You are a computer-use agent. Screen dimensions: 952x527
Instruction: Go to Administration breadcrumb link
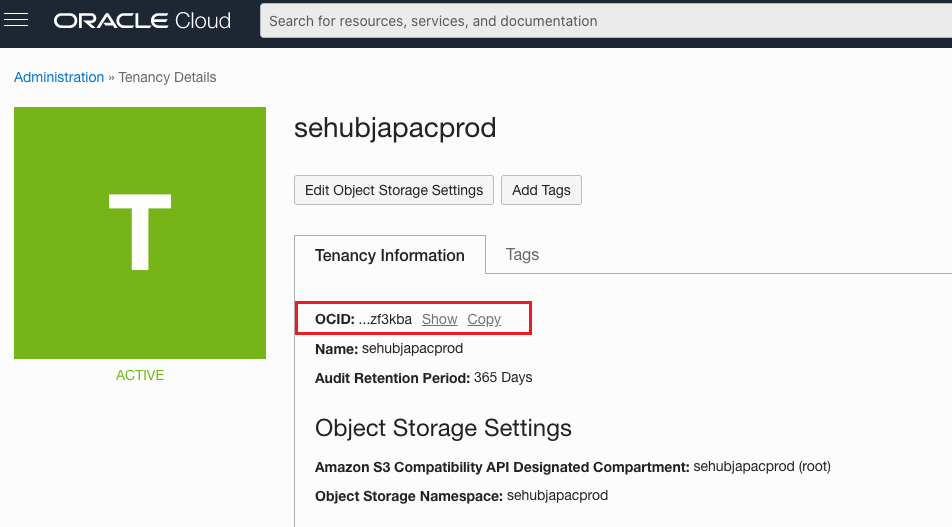59,77
